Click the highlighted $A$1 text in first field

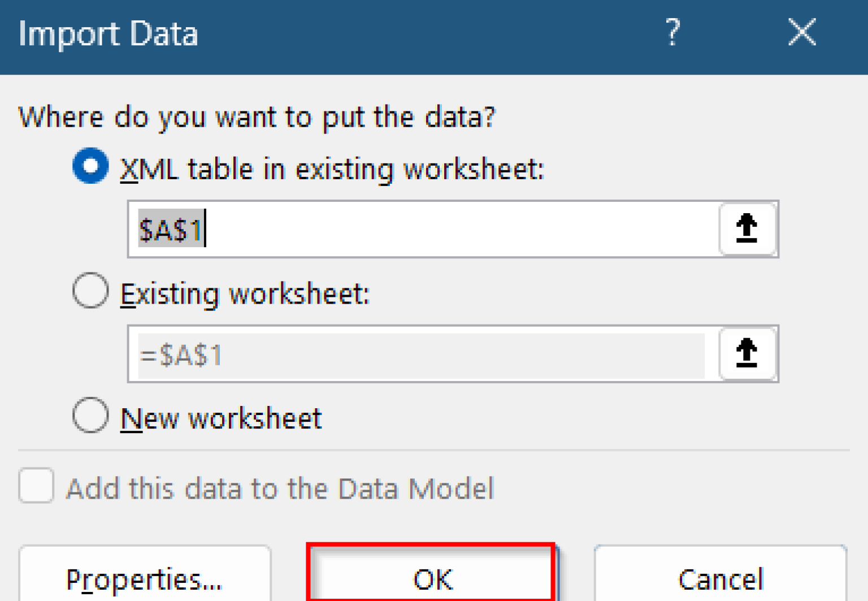pyautogui.click(x=170, y=230)
